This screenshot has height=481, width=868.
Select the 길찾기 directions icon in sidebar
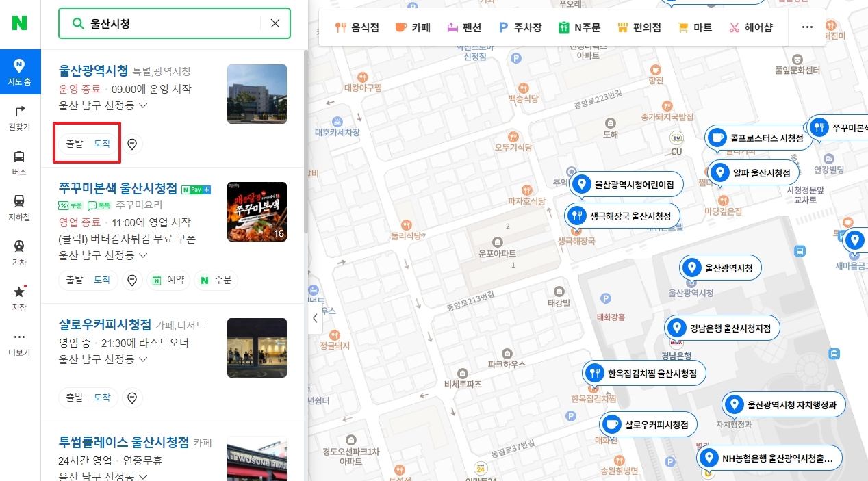pyautogui.click(x=20, y=118)
